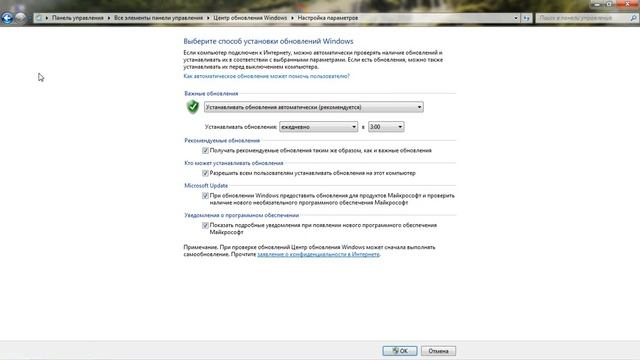The image size is (640, 360).
Task: Go back with the blue Back arrow
Action: [x=7, y=18]
